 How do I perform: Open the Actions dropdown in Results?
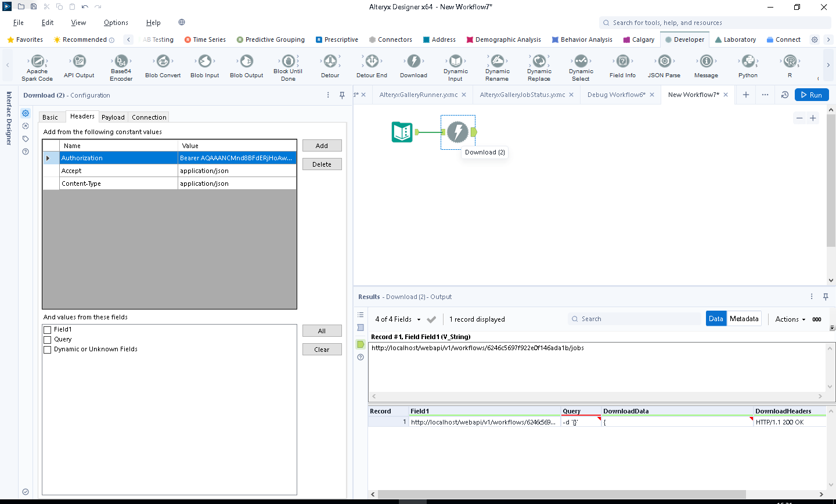coord(790,319)
